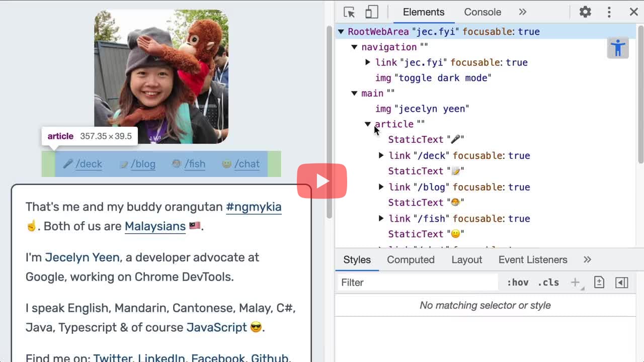The height and width of the screenshot is (362, 644).
Task: Collapse the article node
Action: click(368, 124)
